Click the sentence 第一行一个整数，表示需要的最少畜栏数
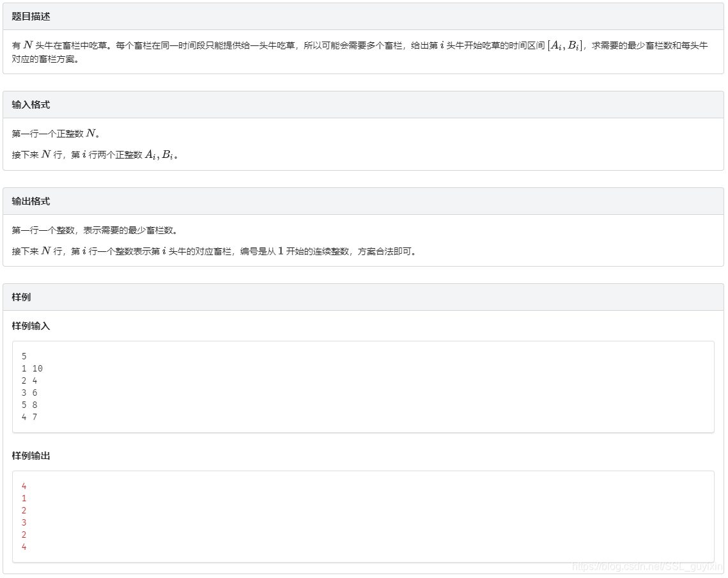Viewport: 728px width, 578px height. 95,230
